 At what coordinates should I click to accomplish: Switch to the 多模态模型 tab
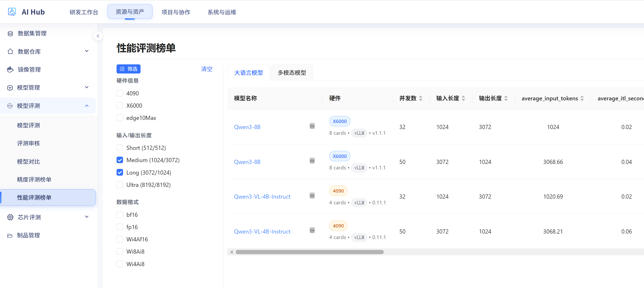click(x=292, y=73)
